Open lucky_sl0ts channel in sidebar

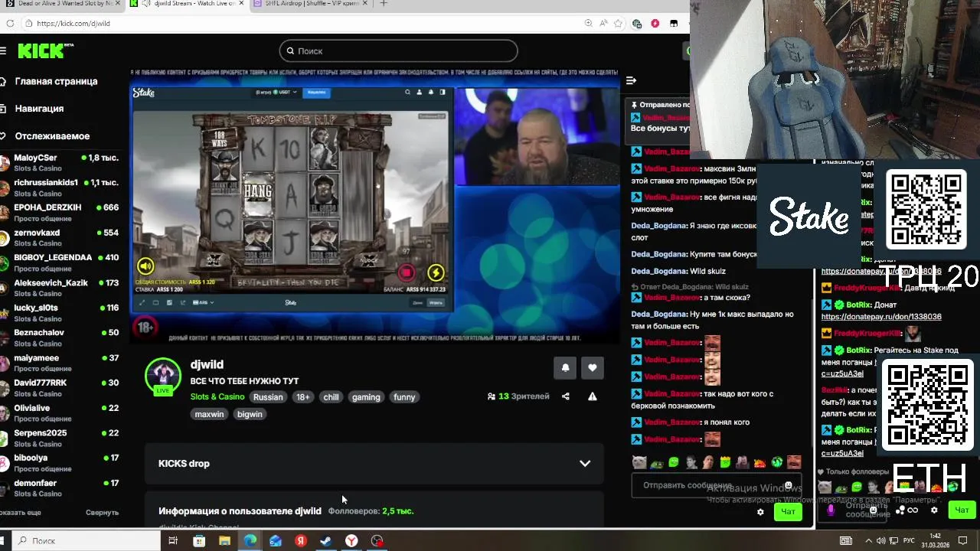click(x=60, y=312)
